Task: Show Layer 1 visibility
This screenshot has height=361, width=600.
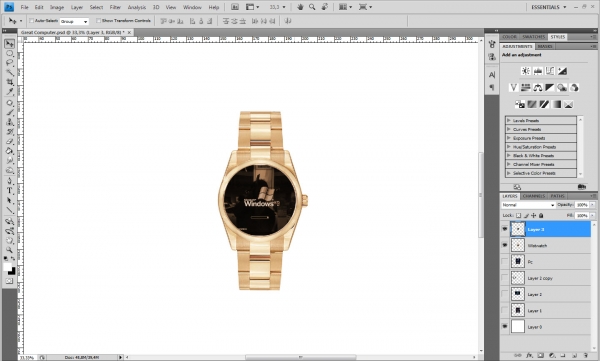Action: [x=505, y=310]
